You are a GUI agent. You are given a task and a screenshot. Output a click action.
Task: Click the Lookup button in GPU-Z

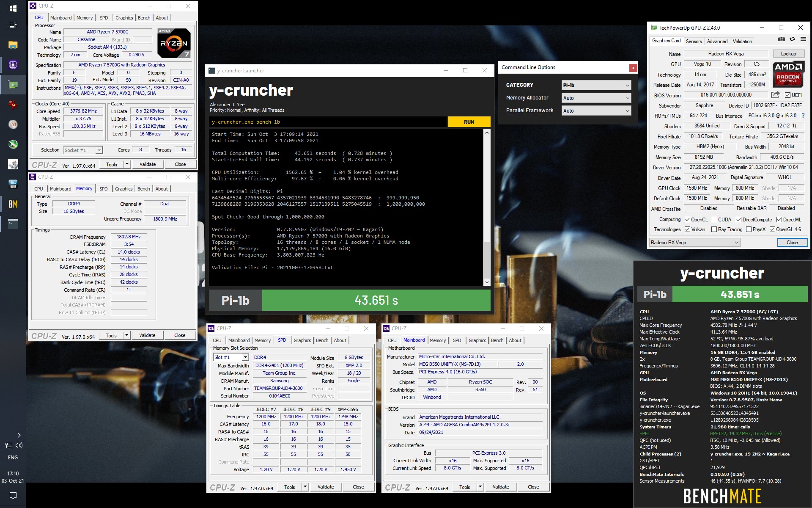[788, 54]
